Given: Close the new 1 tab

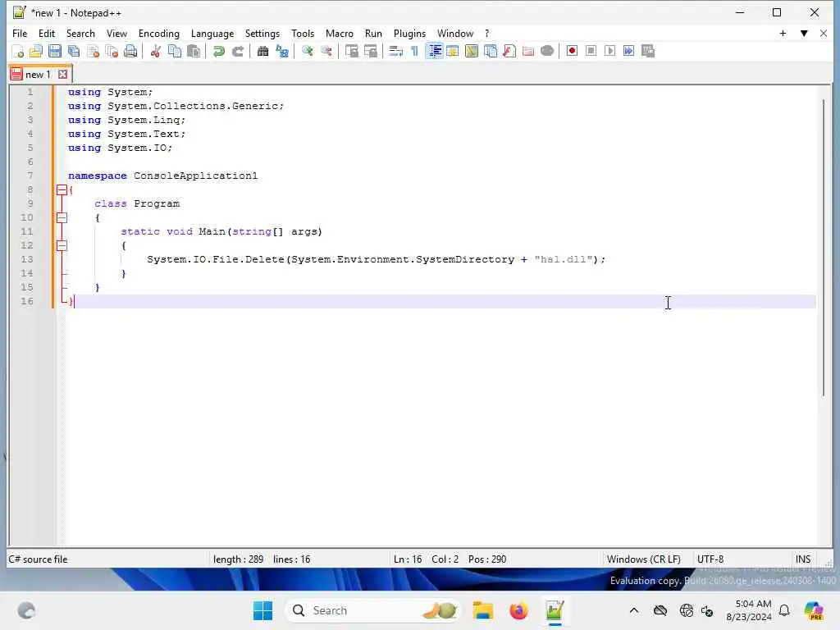Looking at the screenshot, I should 62,75.
